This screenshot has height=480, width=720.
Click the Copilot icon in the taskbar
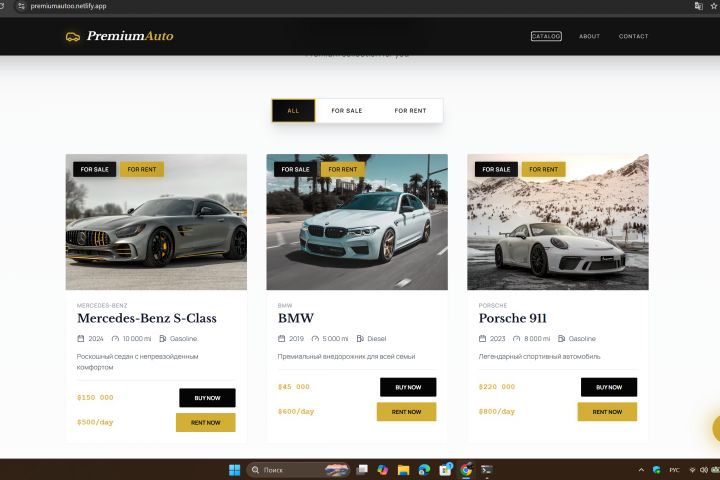[x=382, y=469]
